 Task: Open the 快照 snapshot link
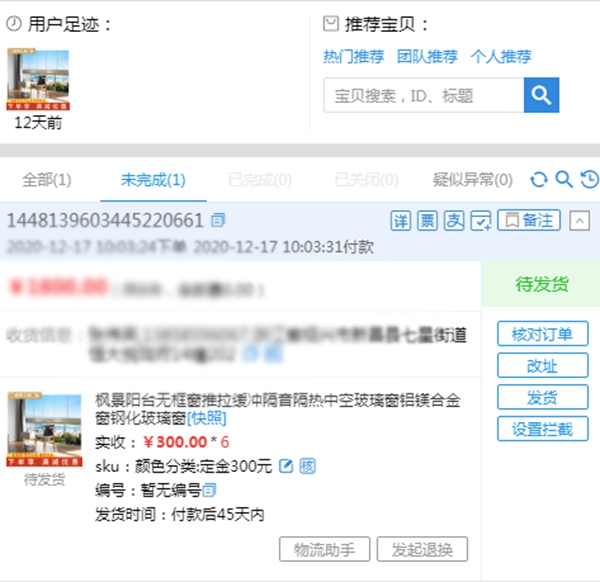point(207,418)
